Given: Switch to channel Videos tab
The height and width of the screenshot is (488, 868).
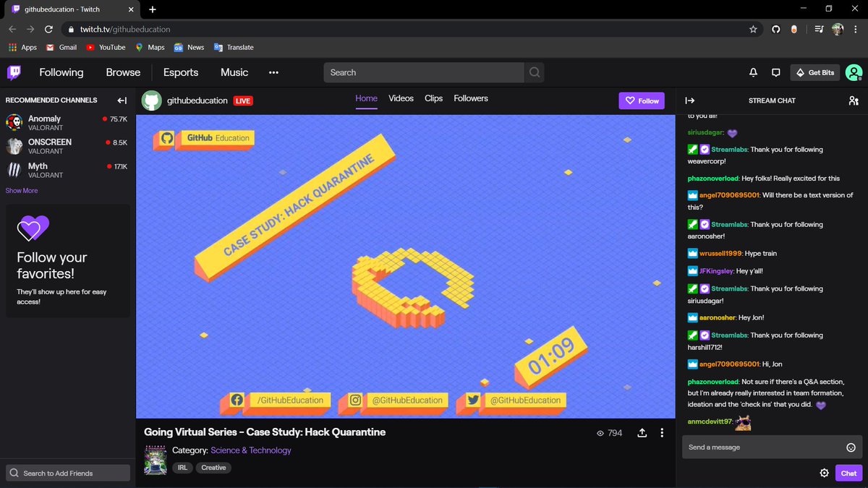Looking at the screenshot, I should click(x=401, y=98).
